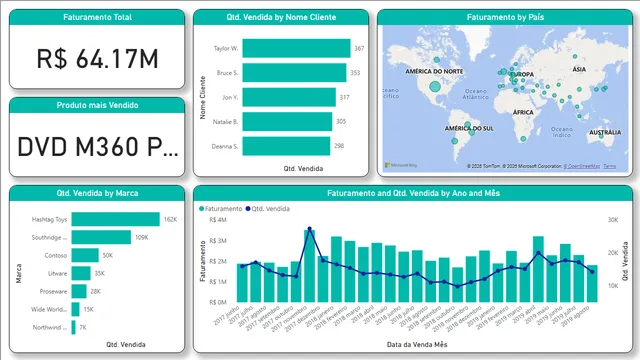This screenshot has height=360, width=640.
Task: Click the 298 data label
Action: click(x=339, y=146)
